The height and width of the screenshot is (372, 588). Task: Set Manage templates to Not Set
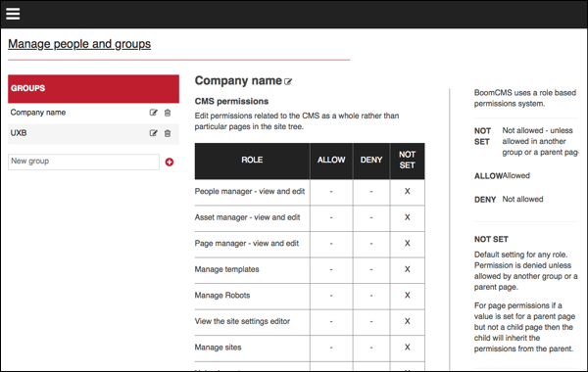[408, 269]
